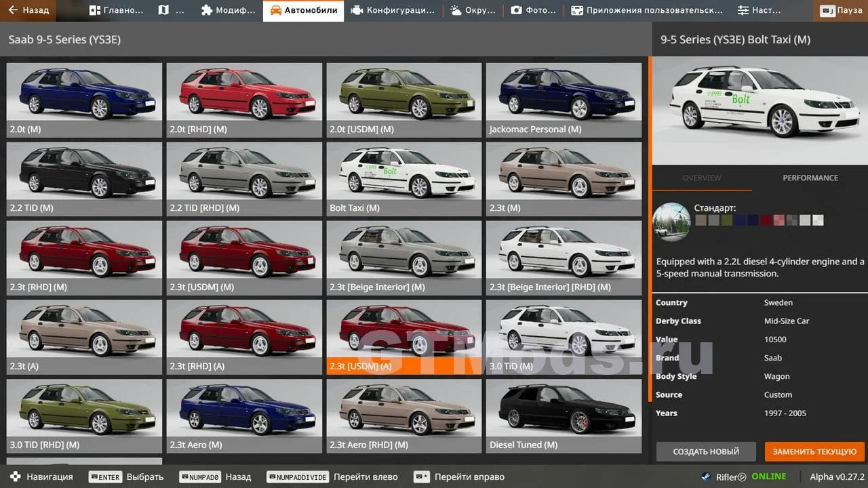The height and width of the screenshot is (488, 868).
Task: Select the Jackomac Personal (M) configuration
Action: click(x=564, y=100)
